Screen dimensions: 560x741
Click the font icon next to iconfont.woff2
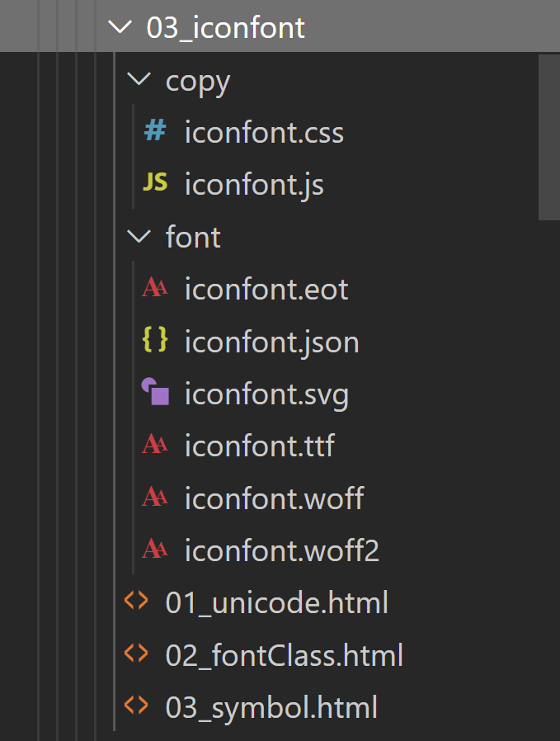click(155, 550)
